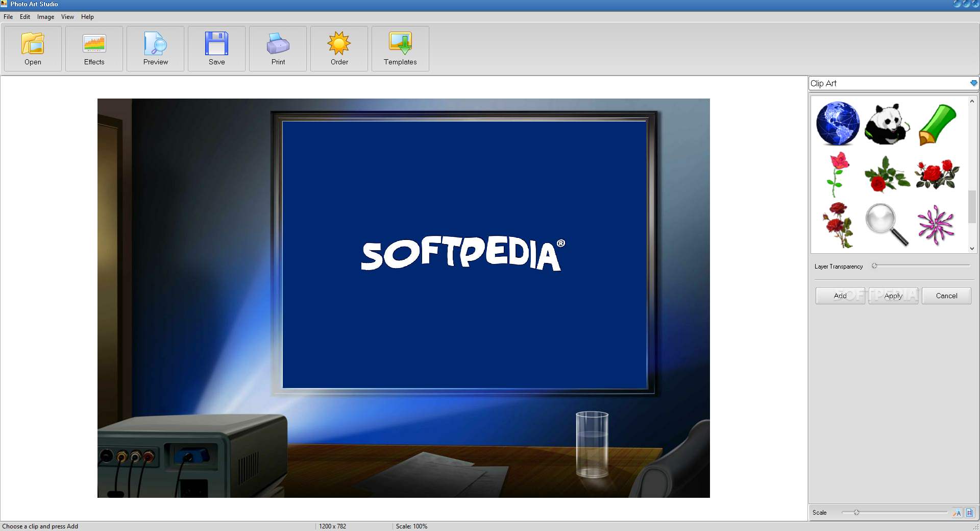980x531 pixels.
Task: Click 'Choose a clip and press Add' status text
Action: tap(40, 526)
